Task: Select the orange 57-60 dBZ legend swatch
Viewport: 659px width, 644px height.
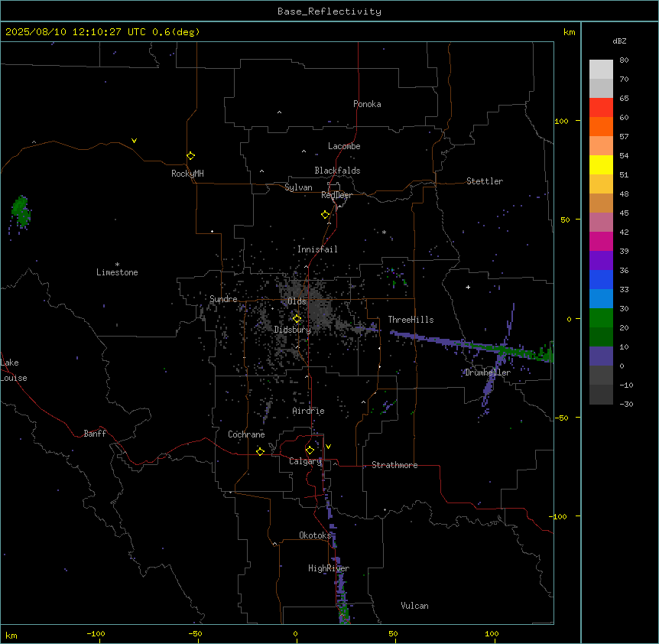Action: point(601,126)
